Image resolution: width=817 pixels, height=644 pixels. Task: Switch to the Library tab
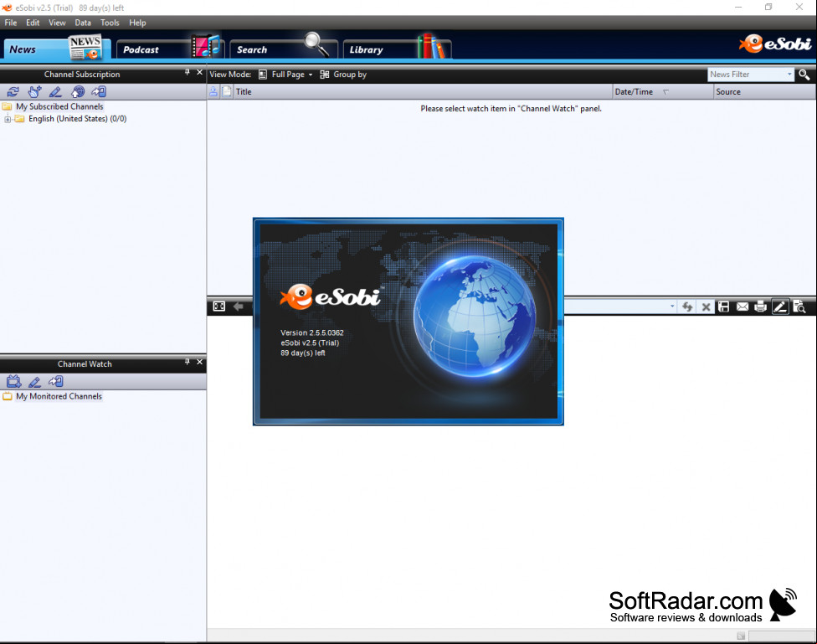tap(397, 49)
